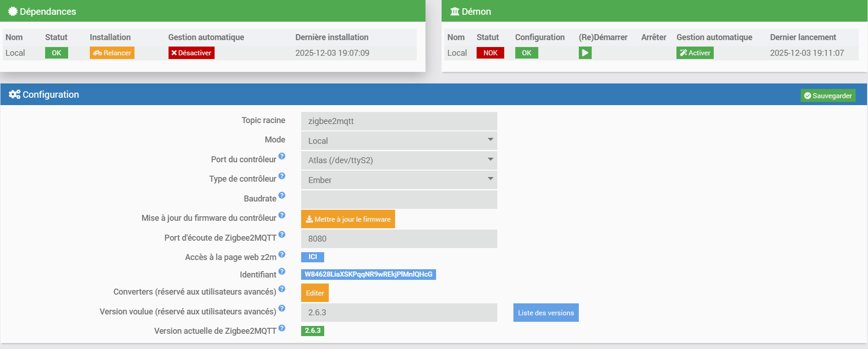Open Liste des versions
This screenshot has width=868, height=349.
tap(546, 313)
